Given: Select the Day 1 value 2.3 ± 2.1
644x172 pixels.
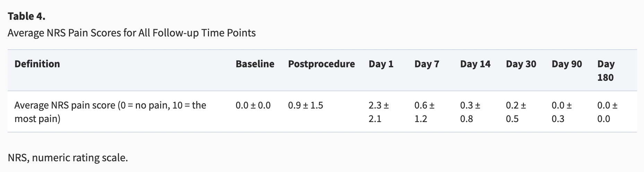Looking at the screenshot, I should tap(378, 112).
